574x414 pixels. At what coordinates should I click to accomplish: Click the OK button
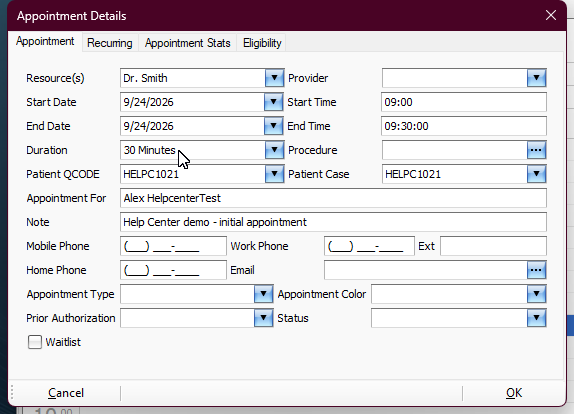[x=514, y=393]
